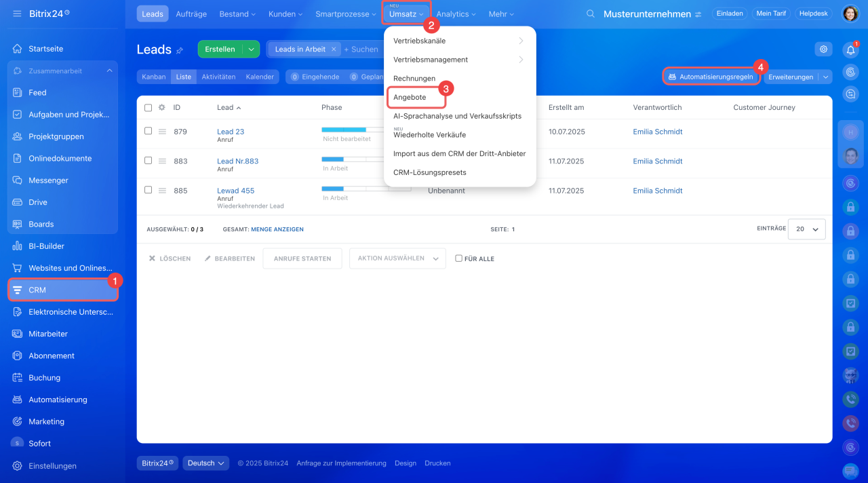Open the Lewad 455 link
The width and height of the screenshot is (868, 483).
pyautogui.click(x=235, y=191)
